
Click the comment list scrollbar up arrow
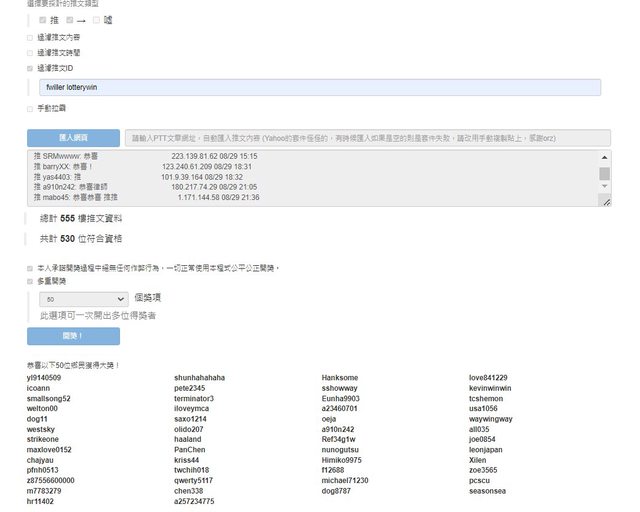604,157
